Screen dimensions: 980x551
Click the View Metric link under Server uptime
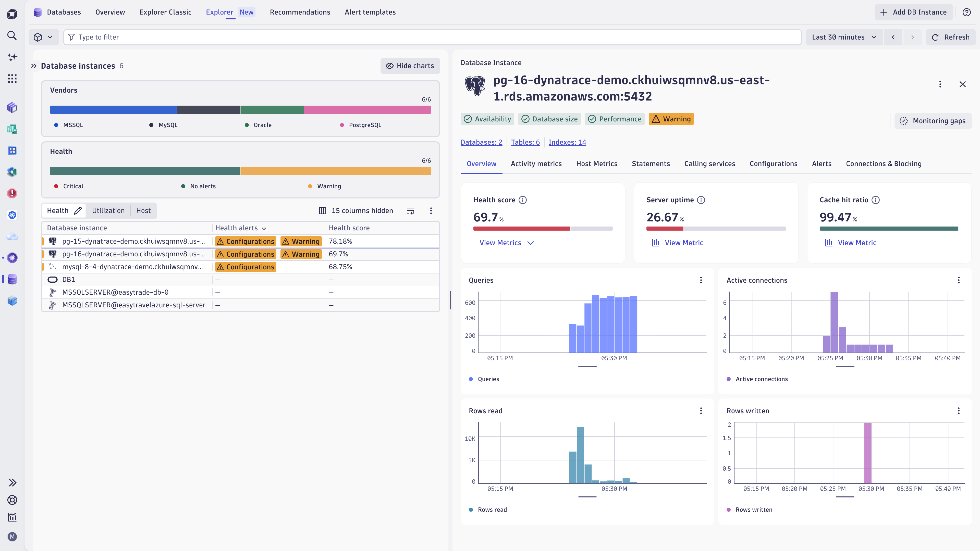[678, 243]
